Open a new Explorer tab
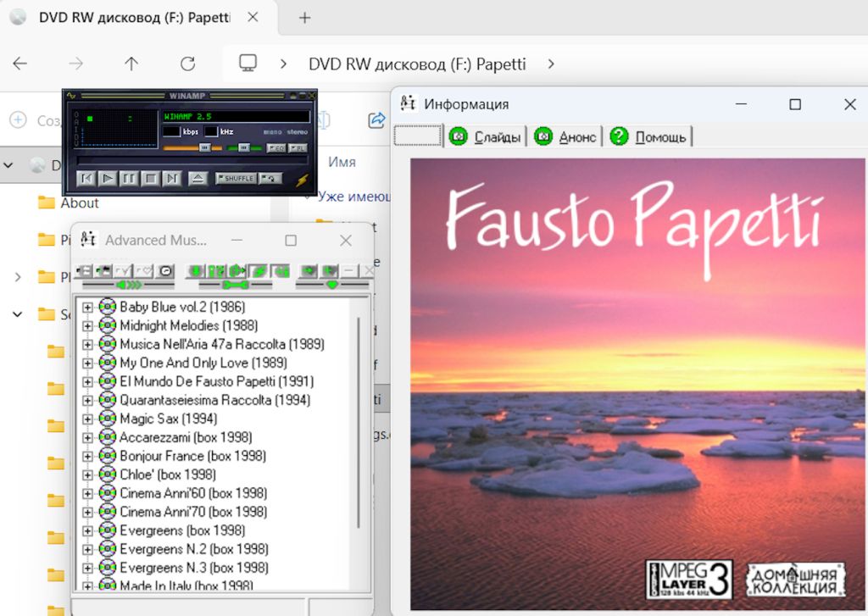This screenshot has width=868, height=616. [x=304, y=18]
